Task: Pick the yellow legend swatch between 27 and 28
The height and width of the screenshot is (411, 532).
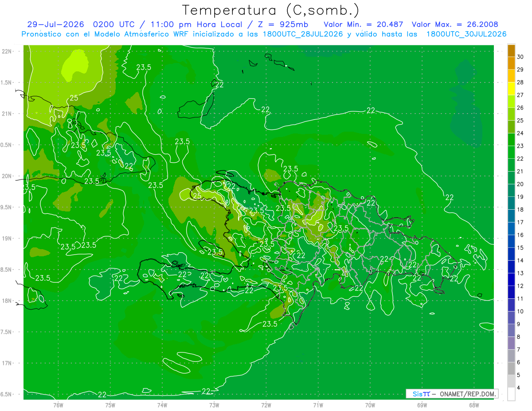Action: [x=511, y=89]
